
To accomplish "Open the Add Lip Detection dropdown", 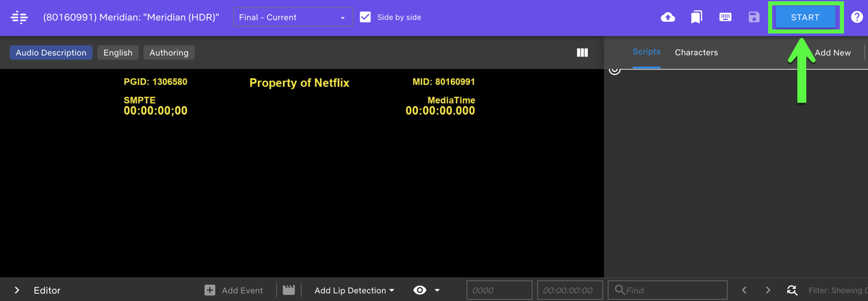I will (354, 290).
